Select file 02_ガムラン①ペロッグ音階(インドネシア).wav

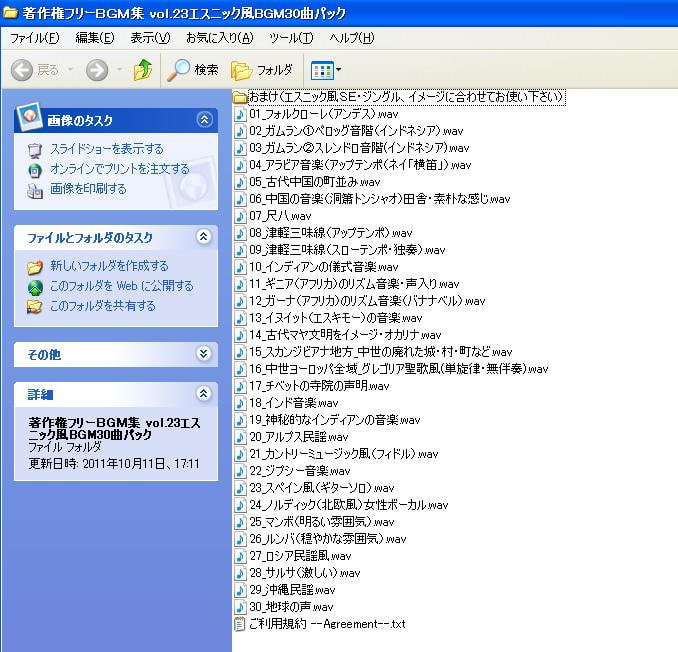click(356, 131)
